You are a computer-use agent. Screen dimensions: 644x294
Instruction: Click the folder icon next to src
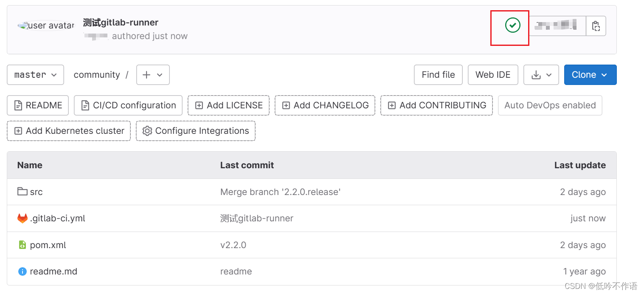click(x=22, y=191)
